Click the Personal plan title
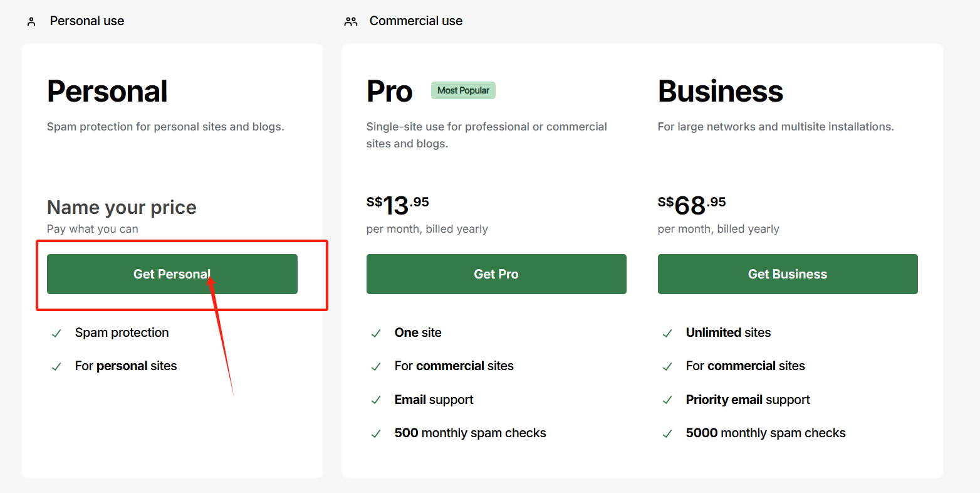The height and width of the screenshot is (493, 980). (x=107, y=92)
